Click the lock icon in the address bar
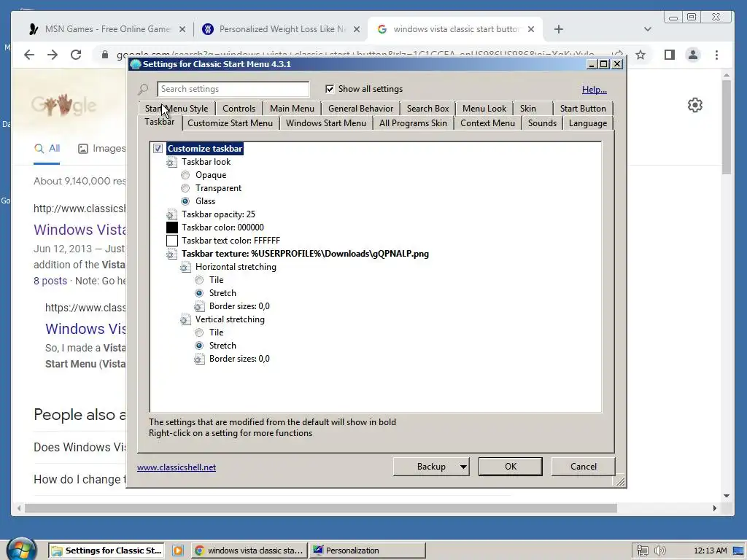 point(105,55)
